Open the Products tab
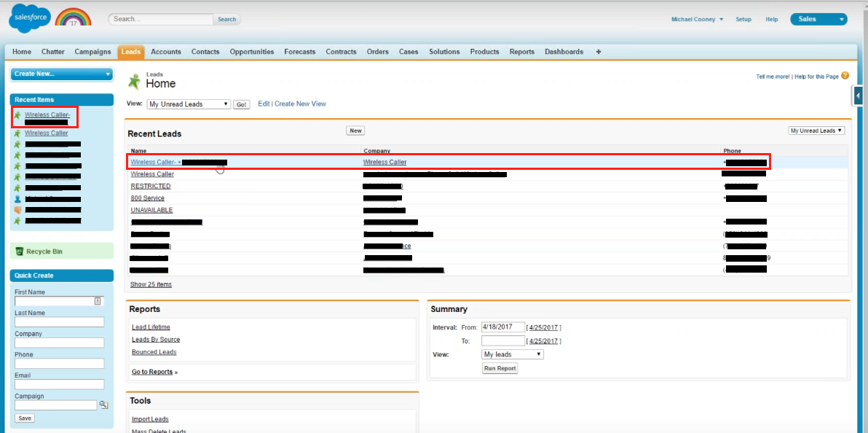The image size is (868, 433). coord(485,52)
